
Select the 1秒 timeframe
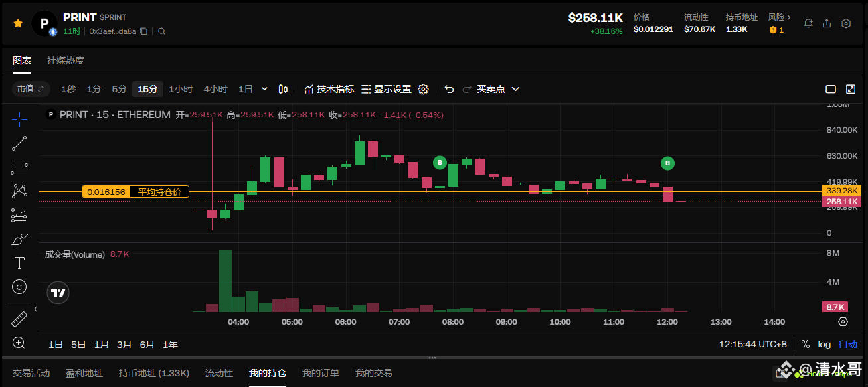[68, 89]
